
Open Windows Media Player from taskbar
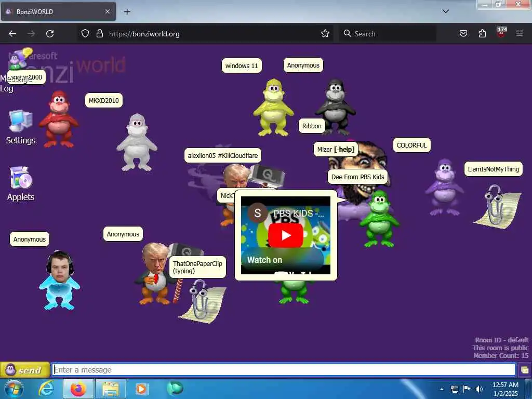141,389
